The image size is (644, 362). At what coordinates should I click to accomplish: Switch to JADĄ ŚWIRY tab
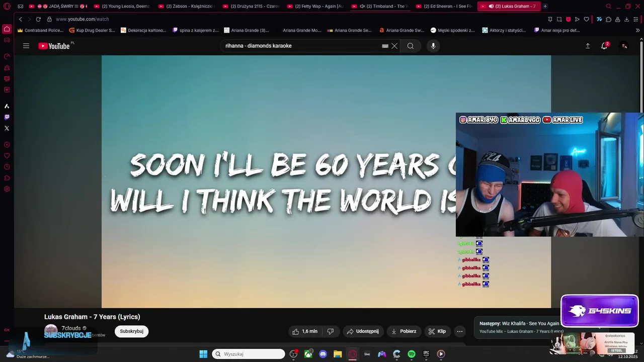[58, 6]
